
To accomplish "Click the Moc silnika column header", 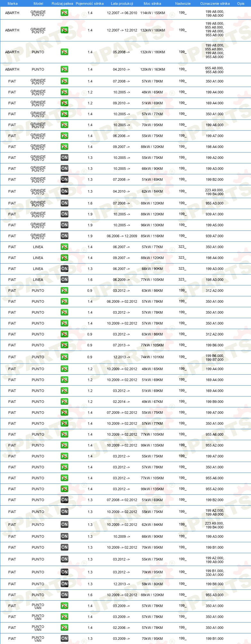I will (152, 4).
